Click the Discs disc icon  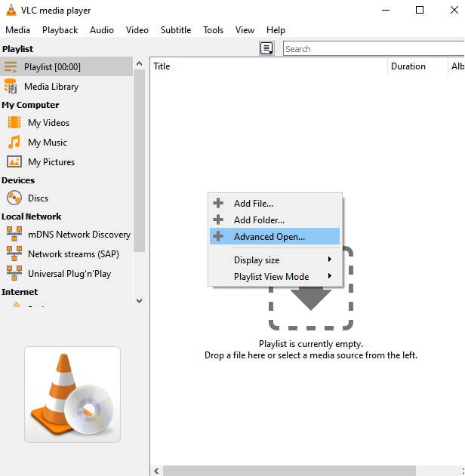[14, 198]
